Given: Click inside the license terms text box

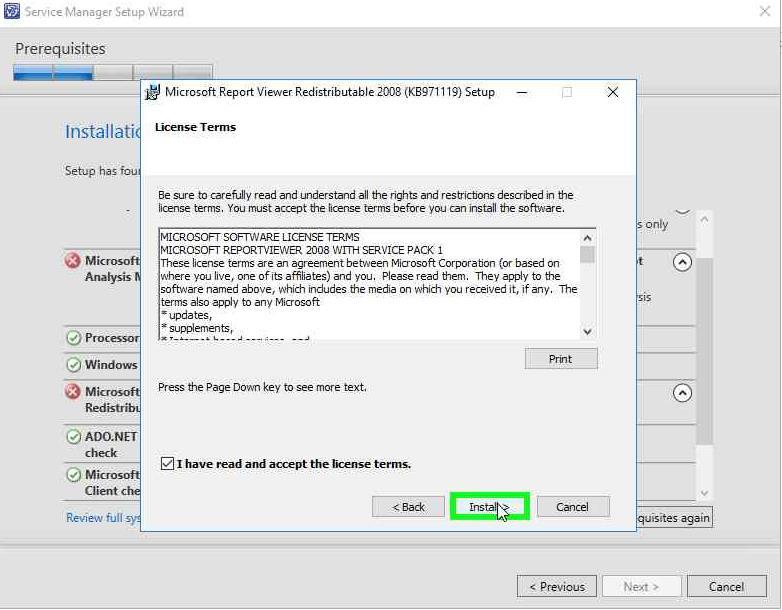Looking at the screenshot, I should click(x=370, y=284).
